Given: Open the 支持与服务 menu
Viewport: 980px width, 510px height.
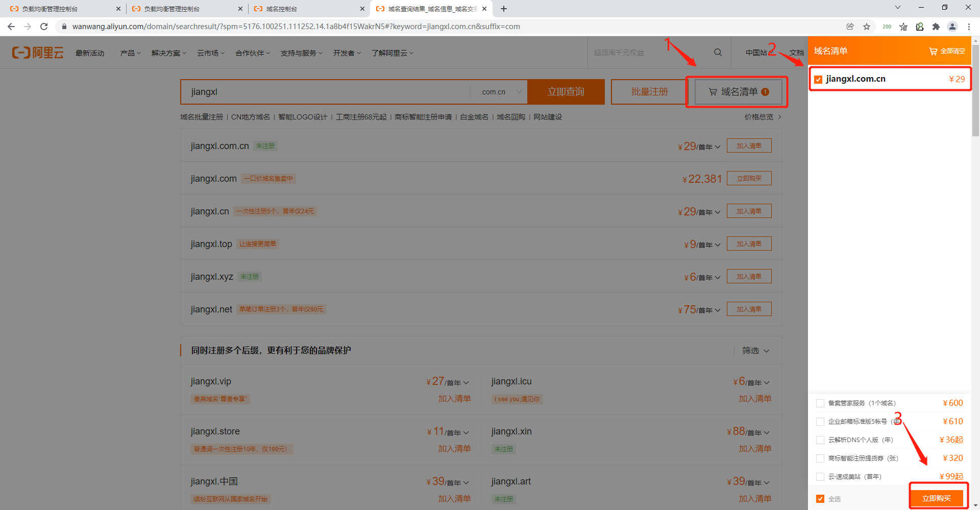Looking at the screenshot, I should click(302, 53).
